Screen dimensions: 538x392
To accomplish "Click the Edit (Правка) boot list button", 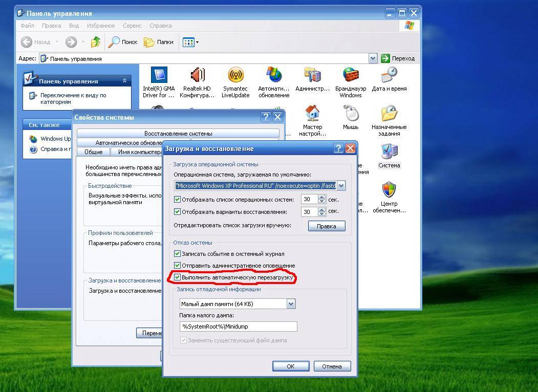I will point(326,226).
